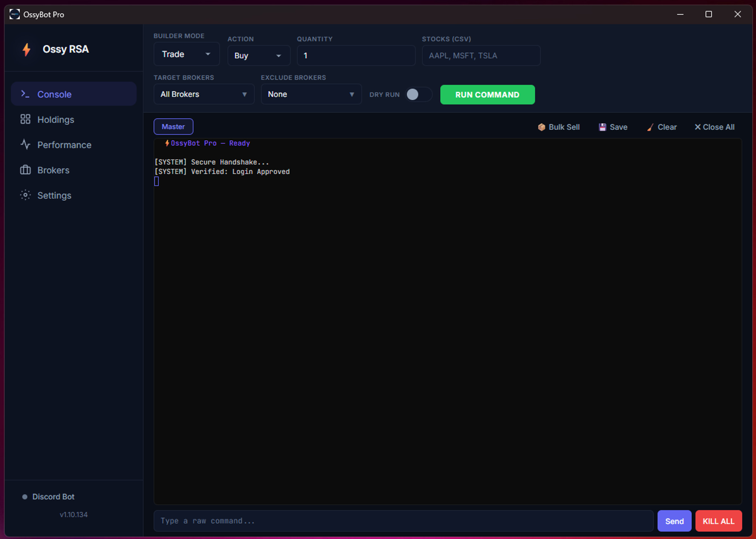Switch to the Master console tab
This screenshot has height=539, width=756.
pos(173,127)
